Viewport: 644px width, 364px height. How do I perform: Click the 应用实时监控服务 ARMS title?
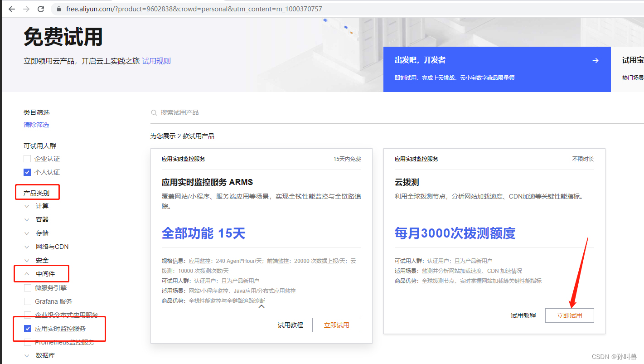click(207, 182)
